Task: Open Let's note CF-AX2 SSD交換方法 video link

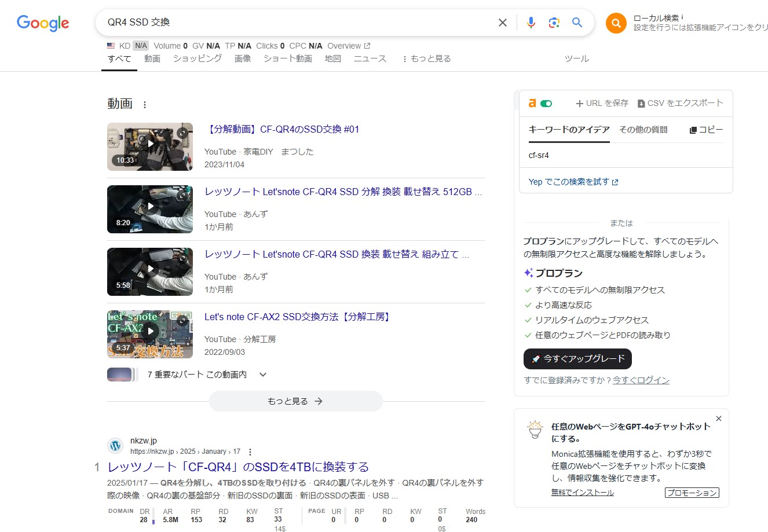Action: click(x=298, y=317)
